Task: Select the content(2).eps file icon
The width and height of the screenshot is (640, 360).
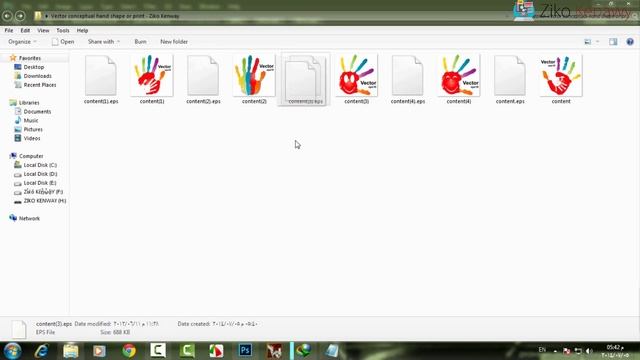Action: click(203, 76)
